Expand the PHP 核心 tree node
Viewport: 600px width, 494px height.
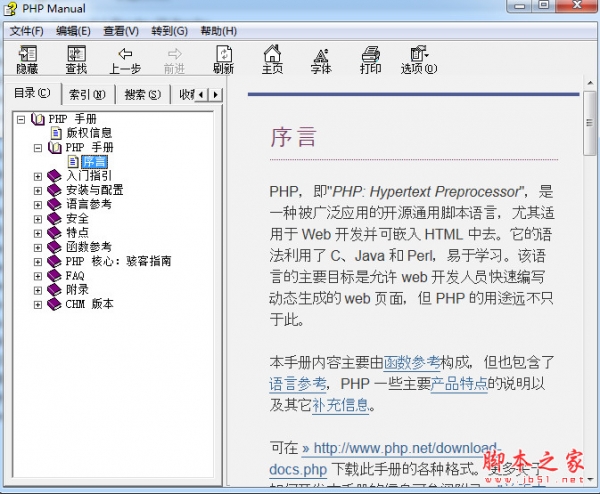38,262
